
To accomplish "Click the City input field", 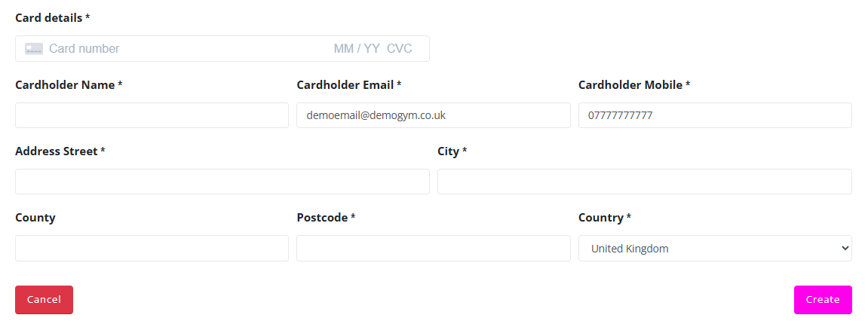I will pos(644,182).
